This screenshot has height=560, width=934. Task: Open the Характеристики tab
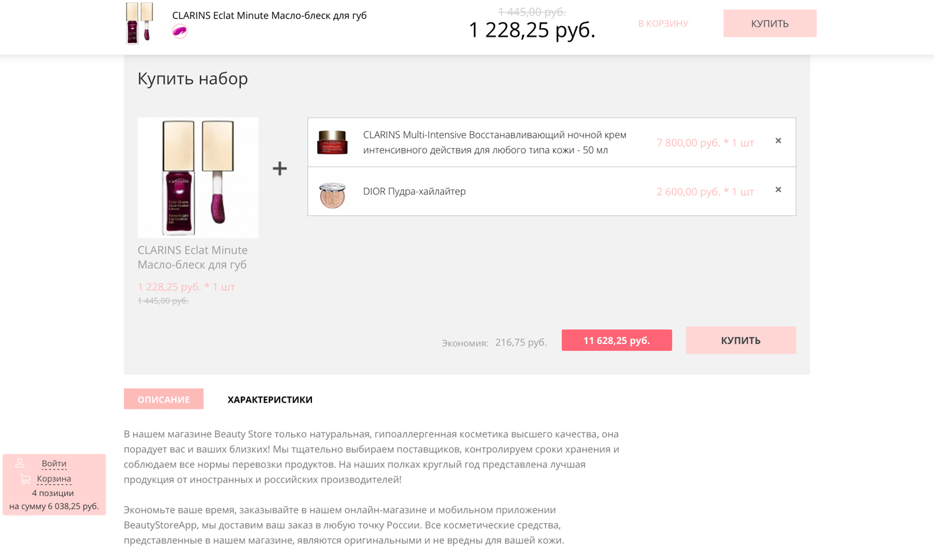click(270, 399)
